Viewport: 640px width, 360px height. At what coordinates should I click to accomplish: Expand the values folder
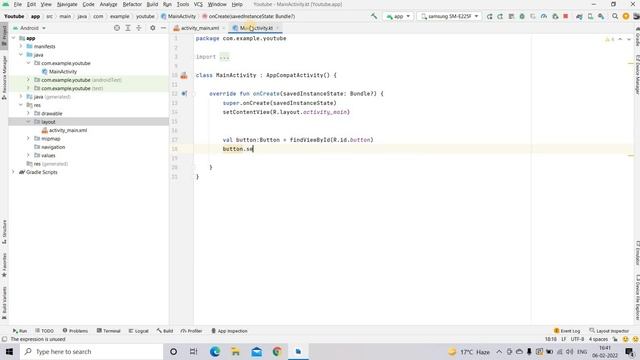click(x=28, y=156)
